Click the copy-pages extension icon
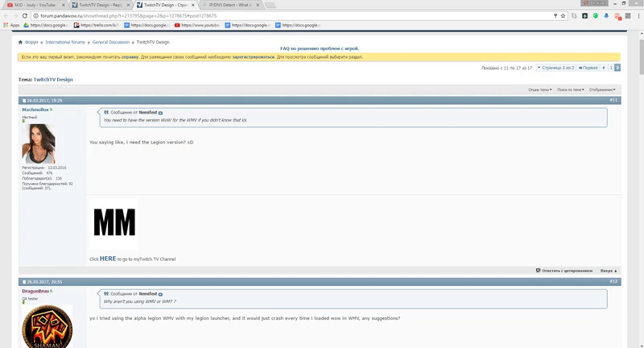Image resolution: width=644 pixels, height=348 pixels. coord(574,15)
